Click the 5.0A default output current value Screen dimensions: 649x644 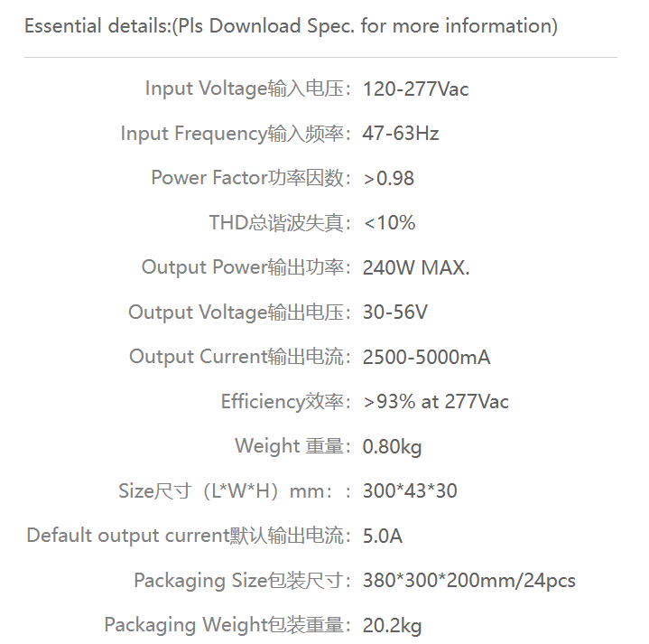coord(383,536)
